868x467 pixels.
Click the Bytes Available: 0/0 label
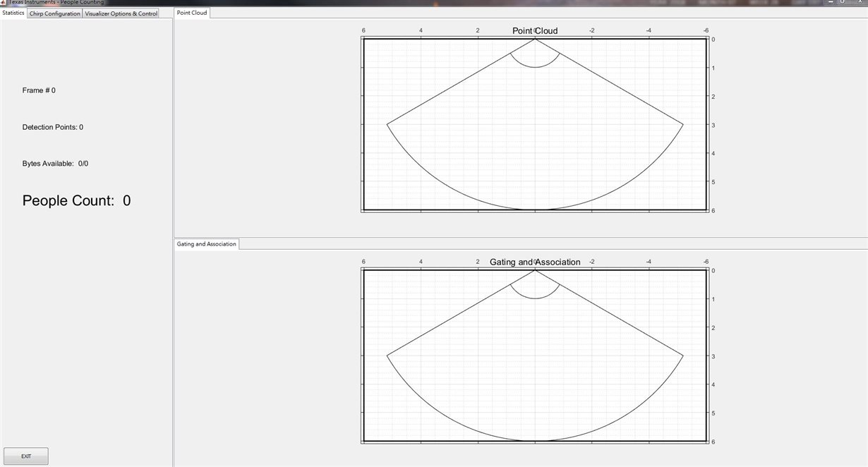[55, 164]
